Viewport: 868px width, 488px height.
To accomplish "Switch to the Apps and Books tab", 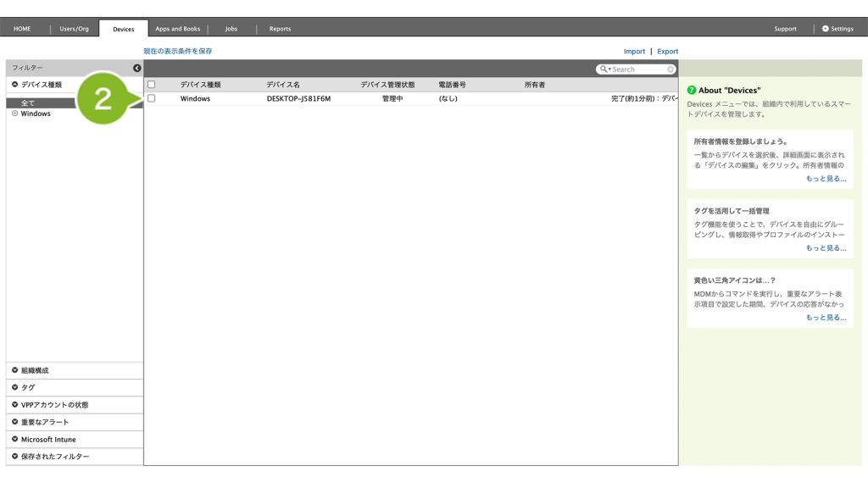I will [178, 29].
